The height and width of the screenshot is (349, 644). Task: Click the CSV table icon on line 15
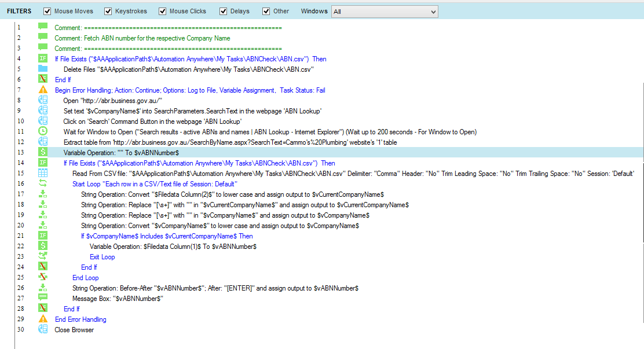tap(43, 174)
